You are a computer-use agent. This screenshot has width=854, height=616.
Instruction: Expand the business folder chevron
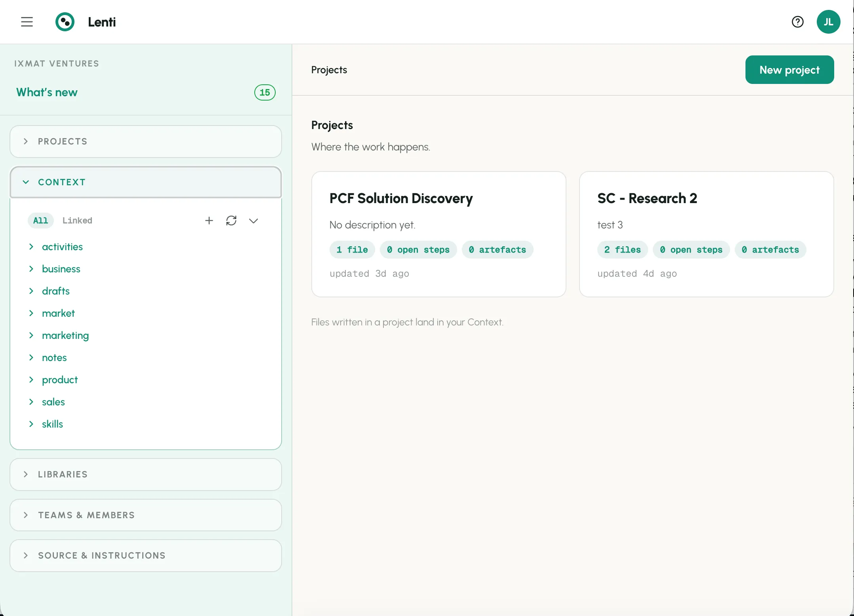click(x=31, y=269)
